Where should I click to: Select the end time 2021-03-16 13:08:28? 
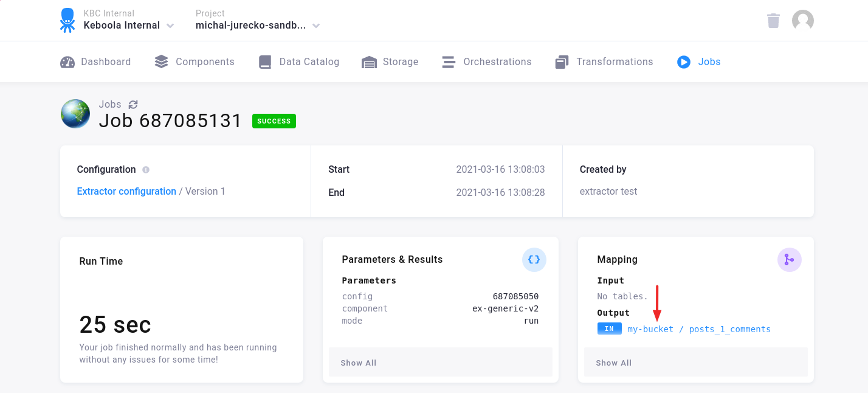tap(500, 192)
